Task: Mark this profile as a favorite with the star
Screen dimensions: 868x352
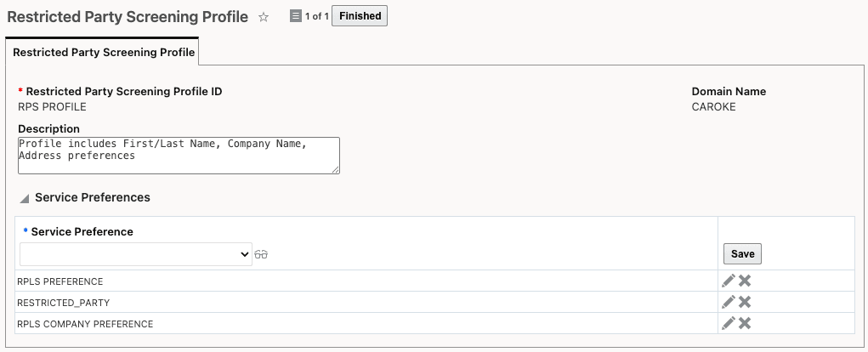Action: (x=264, y=17)
